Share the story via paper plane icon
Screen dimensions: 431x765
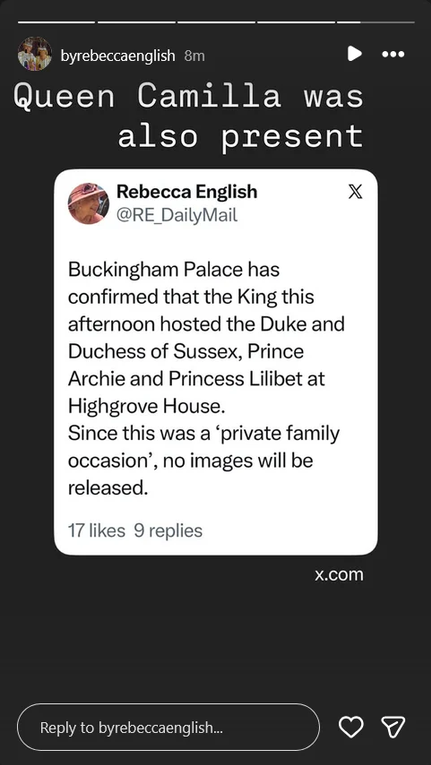coord(393,727)
